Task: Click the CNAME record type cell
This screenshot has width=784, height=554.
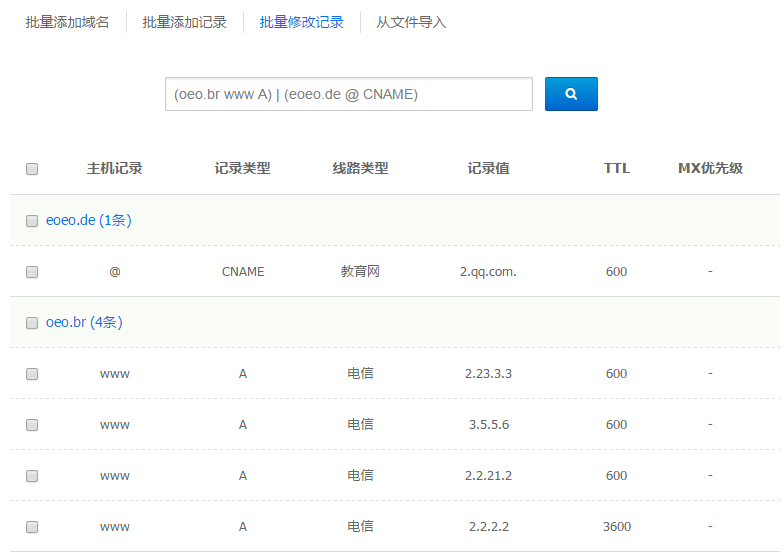Action: pyautogui.click(x=243, y=272)
